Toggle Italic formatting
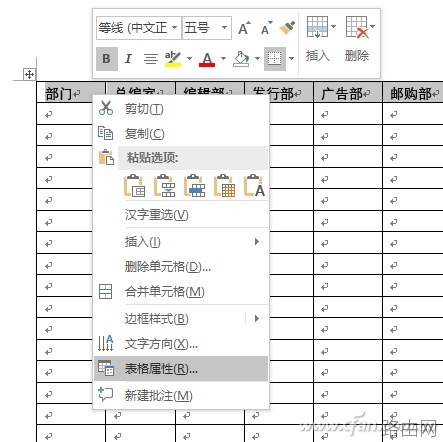This screenshot has height=442, width=443. click(x=128, y=59)
